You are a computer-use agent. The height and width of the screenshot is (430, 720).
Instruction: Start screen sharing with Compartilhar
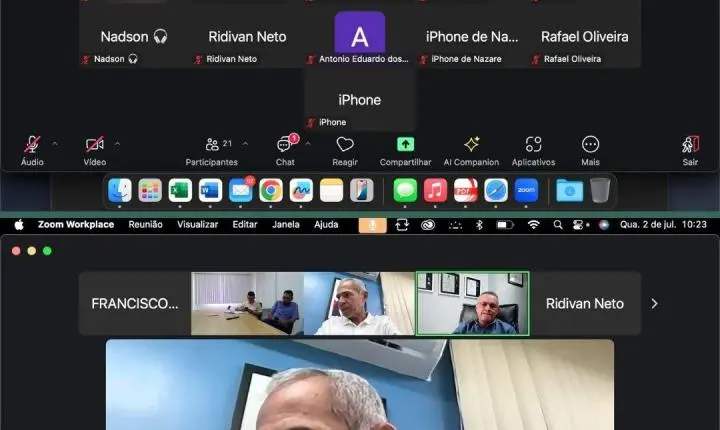coord(405,145)
